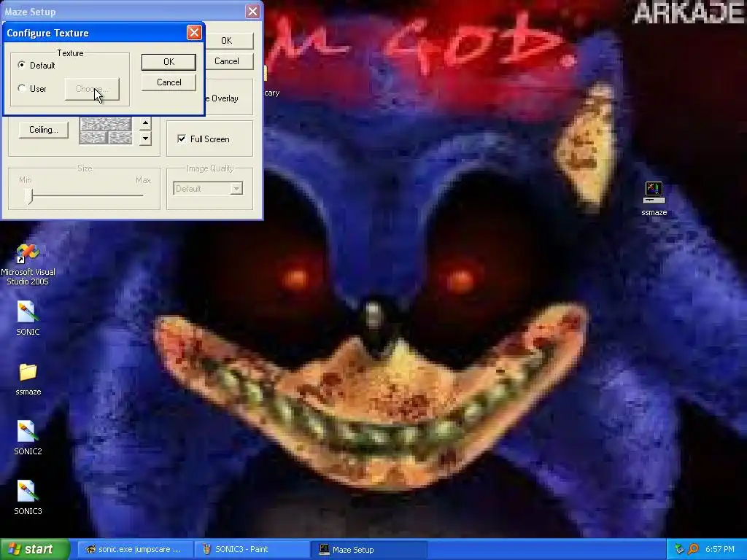Screen dimensions: 747x560
Task: Click the greyed Choose... button
Action: pos(92,89)
